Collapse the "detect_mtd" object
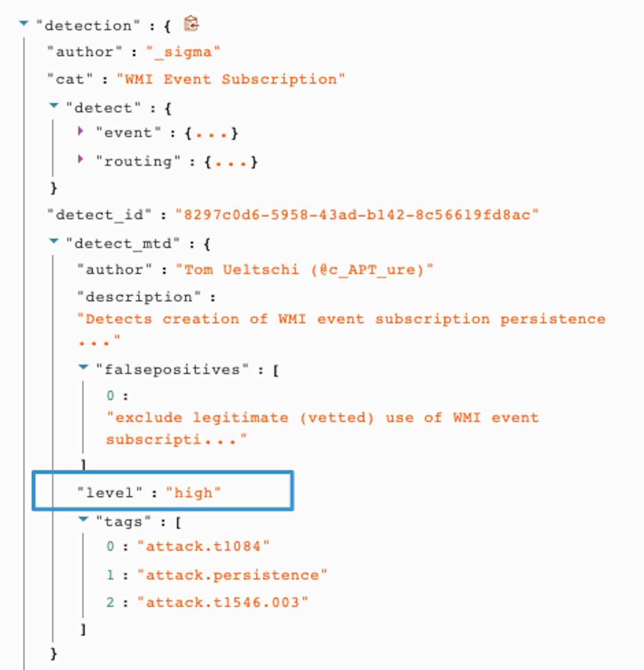 [x=54, y=241]
